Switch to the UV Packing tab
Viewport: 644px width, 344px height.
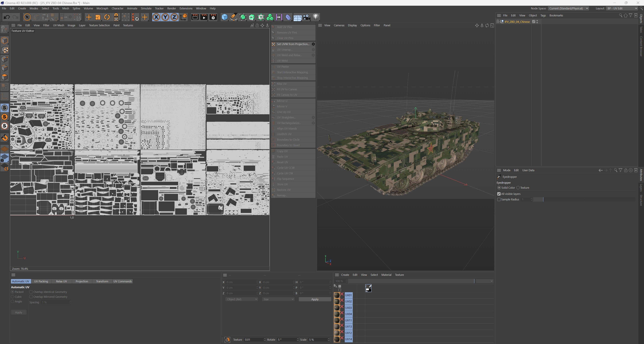pyautogui.click(x=41, y=281)
